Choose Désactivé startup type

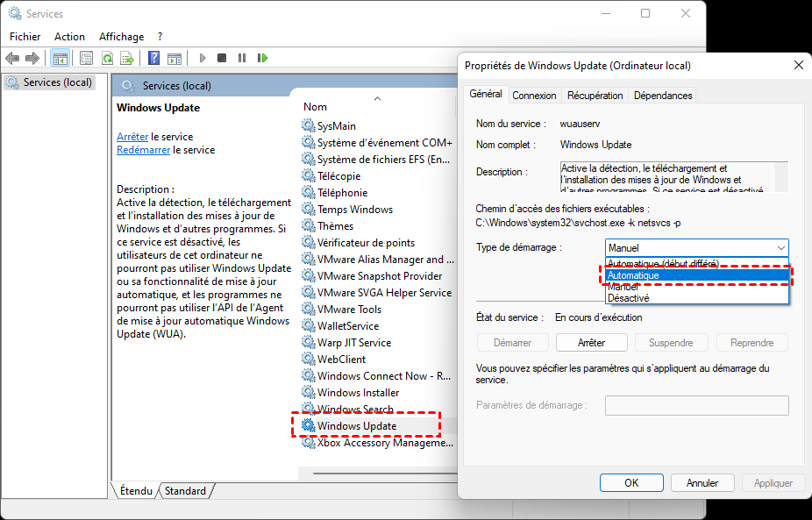pos(696,298)
